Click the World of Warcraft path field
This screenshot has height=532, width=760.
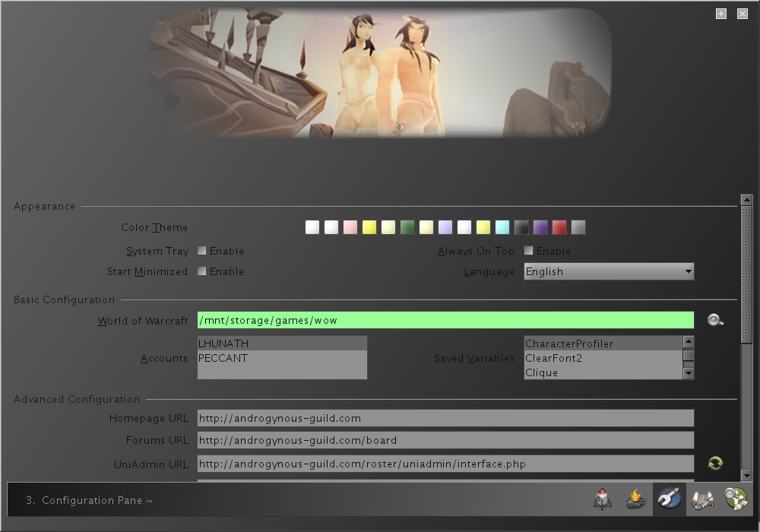click(x=445, y=320)
